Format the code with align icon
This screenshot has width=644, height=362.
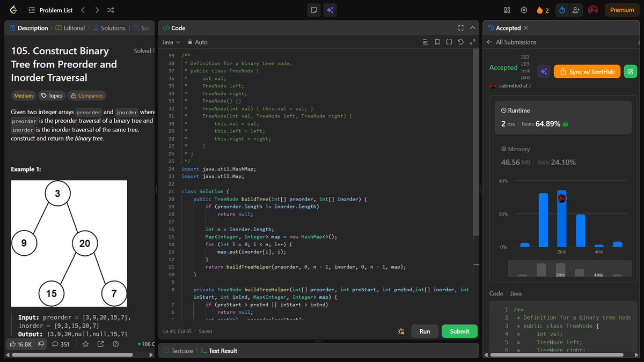coord(426,42)
